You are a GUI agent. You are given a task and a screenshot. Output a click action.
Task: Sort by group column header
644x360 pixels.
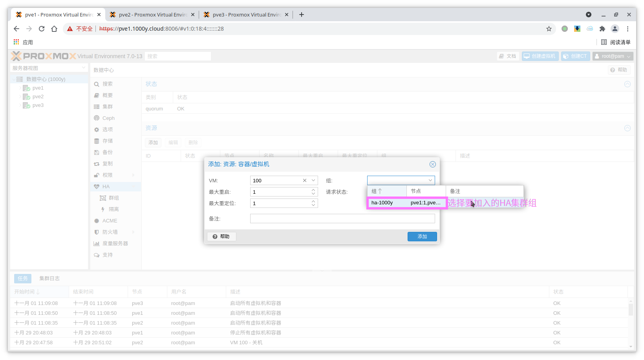[386, 191]
